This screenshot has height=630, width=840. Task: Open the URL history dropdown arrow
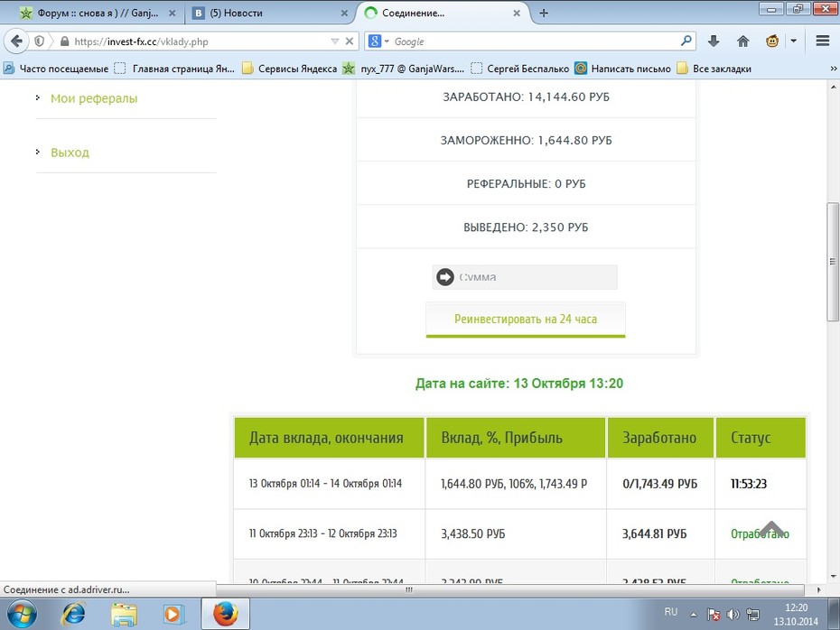click(x=335, y=42)
